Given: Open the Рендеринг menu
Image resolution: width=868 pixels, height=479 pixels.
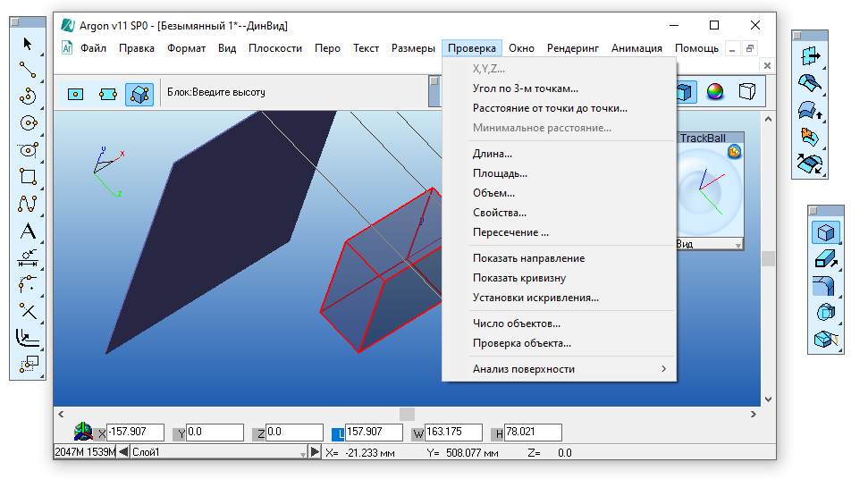Looking at the screenshot, I should [x=573, y=48].
